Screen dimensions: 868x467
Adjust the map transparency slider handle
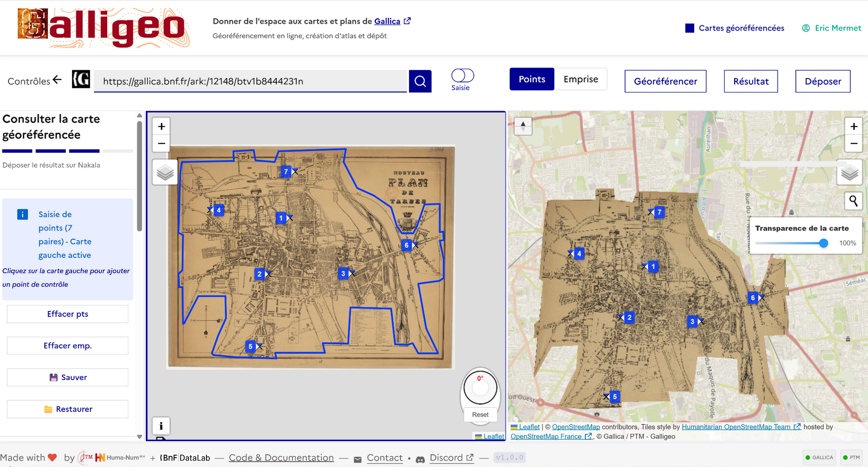pos(823,243)
